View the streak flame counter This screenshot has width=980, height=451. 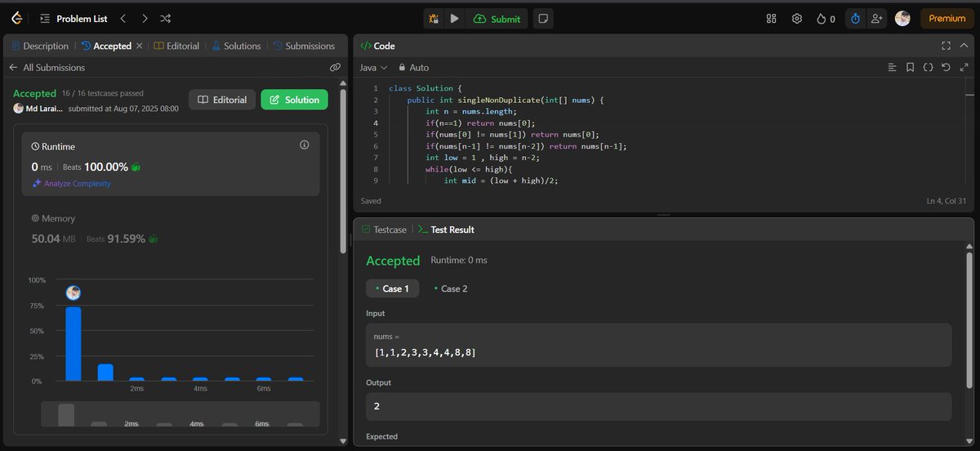[826, 18]
